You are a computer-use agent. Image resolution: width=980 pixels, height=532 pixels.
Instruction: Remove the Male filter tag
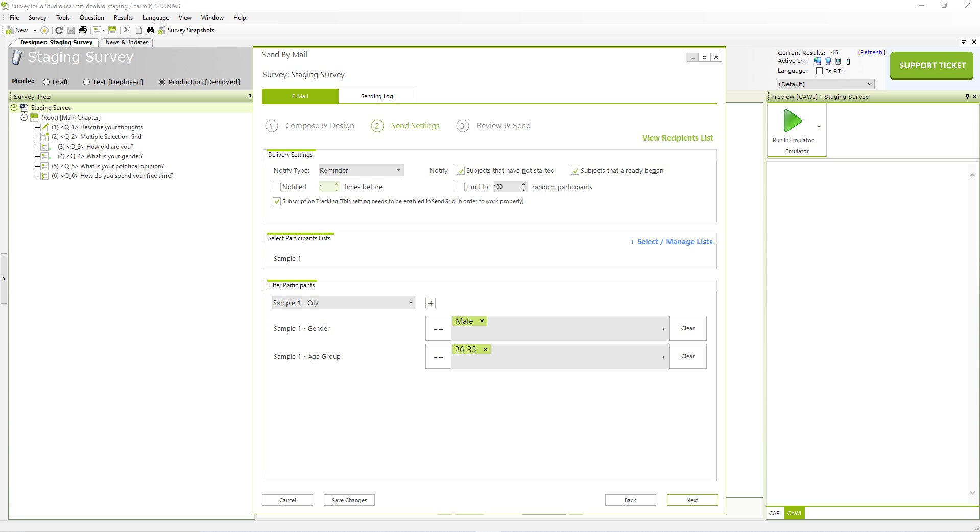pos(482,321)
